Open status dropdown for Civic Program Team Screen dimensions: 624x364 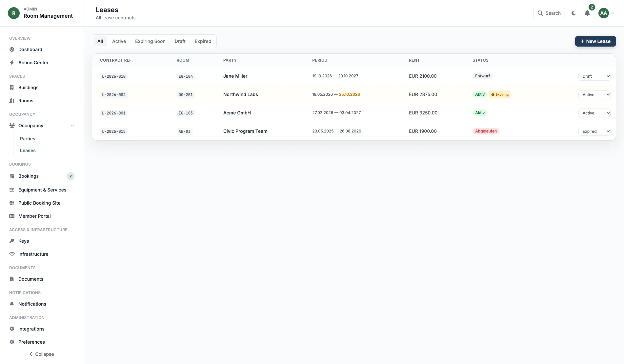point(594,131)
